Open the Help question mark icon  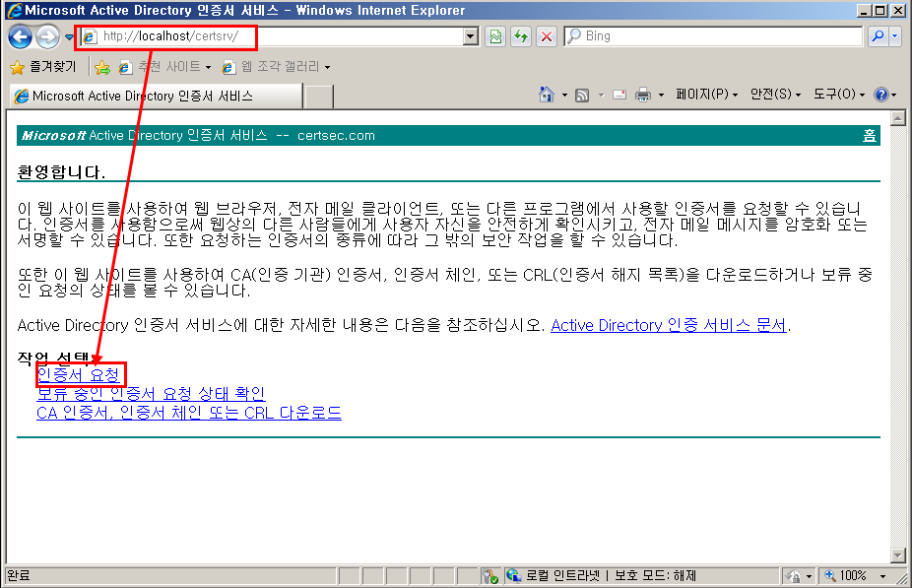[x=881, y=95]
